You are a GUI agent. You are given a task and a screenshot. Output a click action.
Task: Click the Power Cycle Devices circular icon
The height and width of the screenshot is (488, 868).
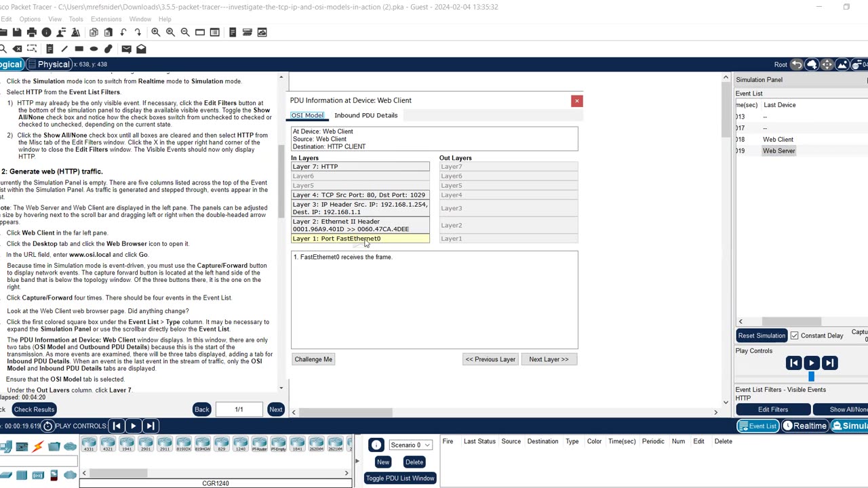[x=47, y=426]
